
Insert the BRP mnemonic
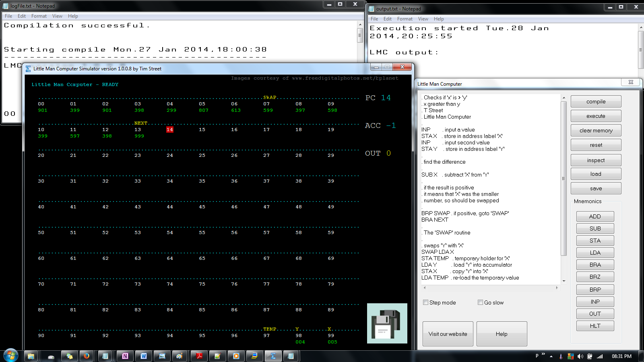(595, 290)
